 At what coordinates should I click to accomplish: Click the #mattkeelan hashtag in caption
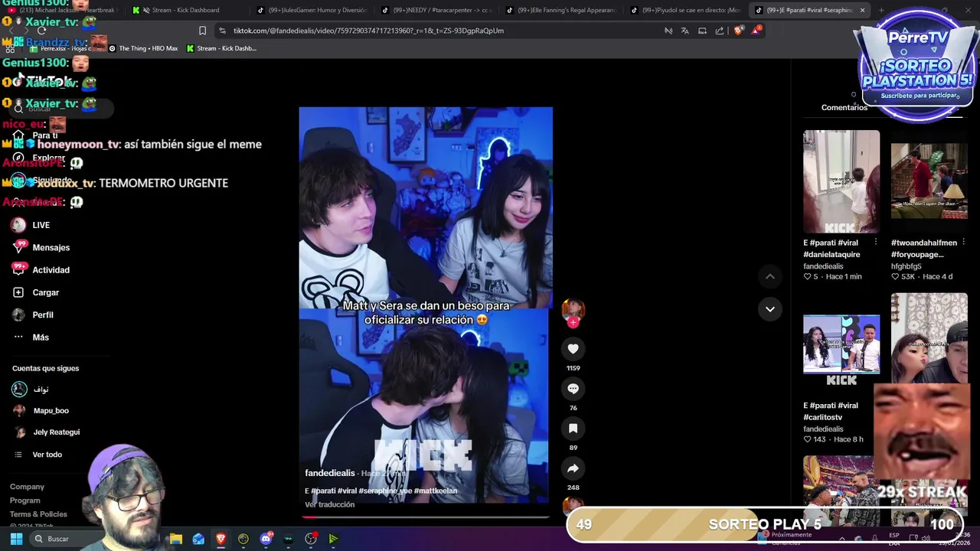click(x=435, y=491)
